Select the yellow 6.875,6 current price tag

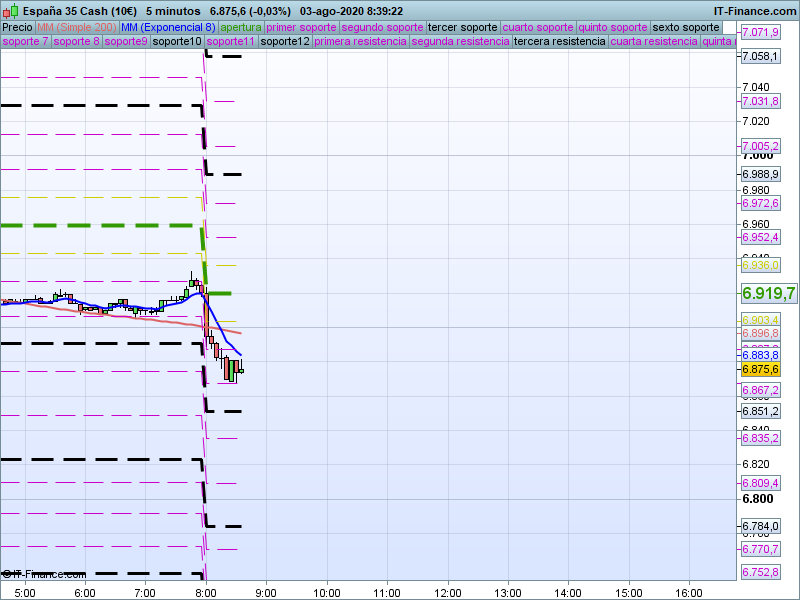tap(760, 369)
